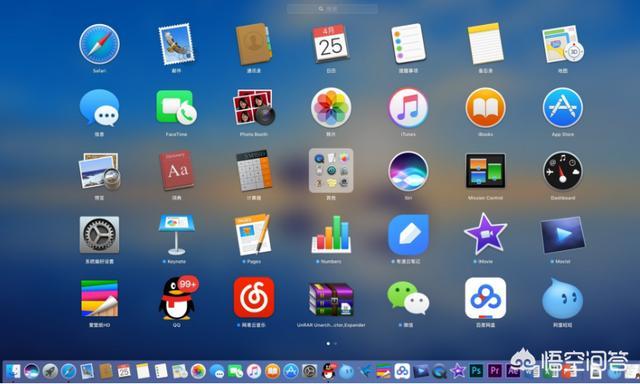Open Baidu Netdisk from the Dock
The width and height of the screenshot is (640, 384).
(402, 371)
